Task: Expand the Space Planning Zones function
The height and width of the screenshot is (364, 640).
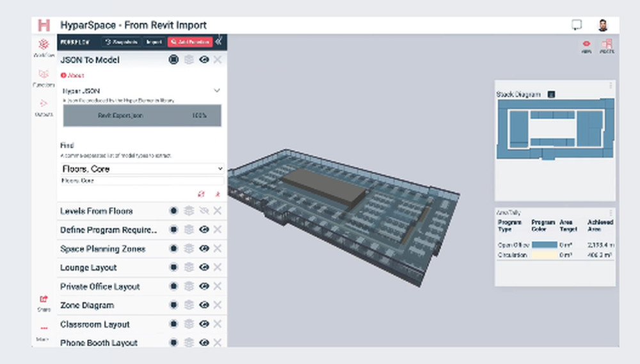Action: [102, 248]
